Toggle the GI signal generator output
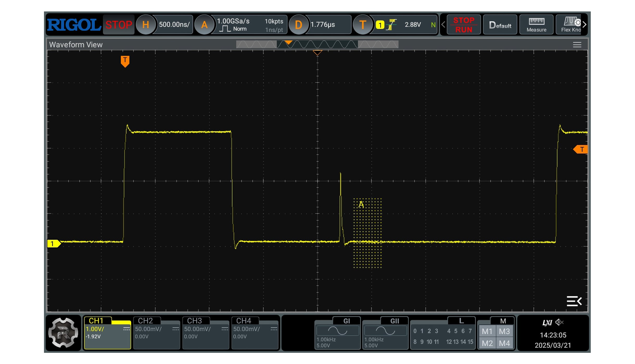This screenshot has width=635, height=364. click(x=347, y=321)
